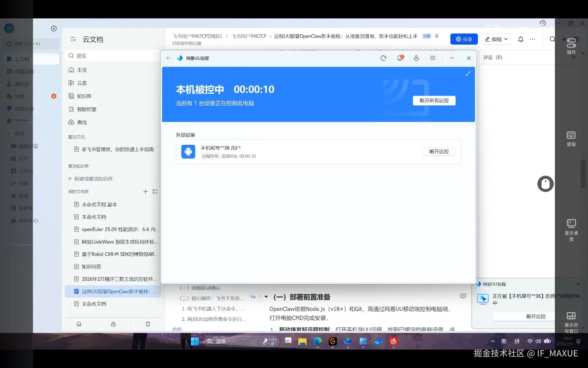Open the Feishu document notification bell
The width and height of the screenshot is (588, 368).
[x=521, y=39]
